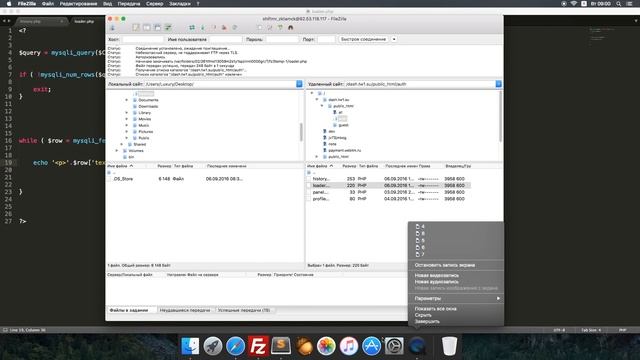Collapse the dash.he1.su remote folder
Screen dimensions: 640x360
click(317, 100)
